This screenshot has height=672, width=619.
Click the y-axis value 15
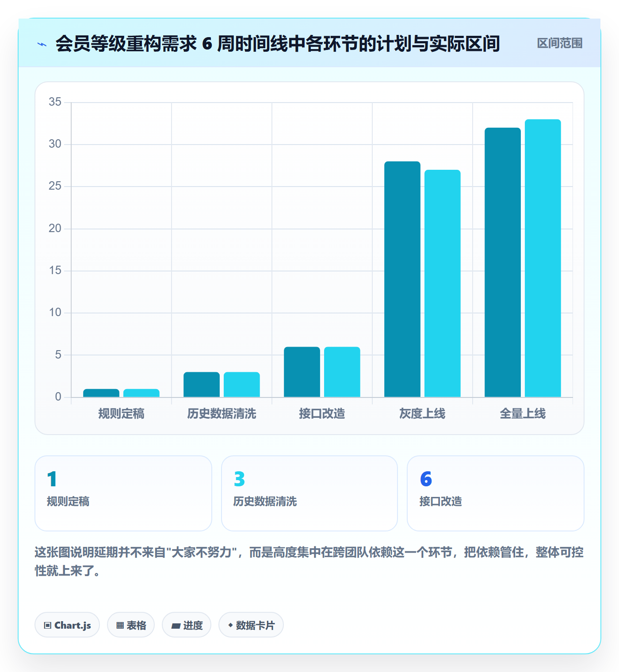55,271
